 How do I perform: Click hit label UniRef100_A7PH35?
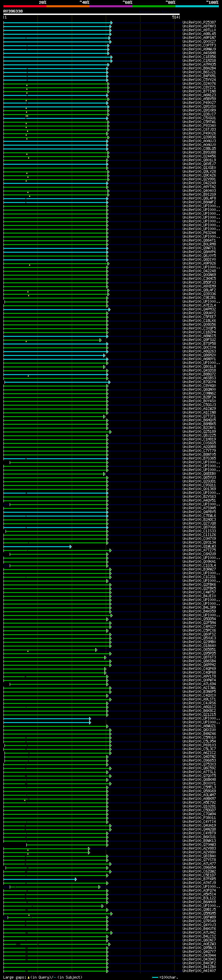[199, 65]
